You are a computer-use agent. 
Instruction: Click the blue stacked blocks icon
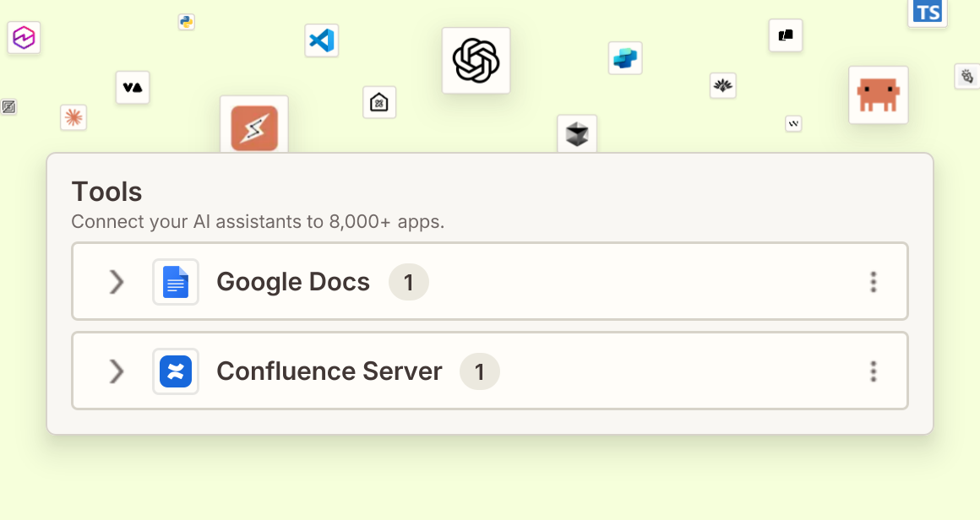(625, 58)
